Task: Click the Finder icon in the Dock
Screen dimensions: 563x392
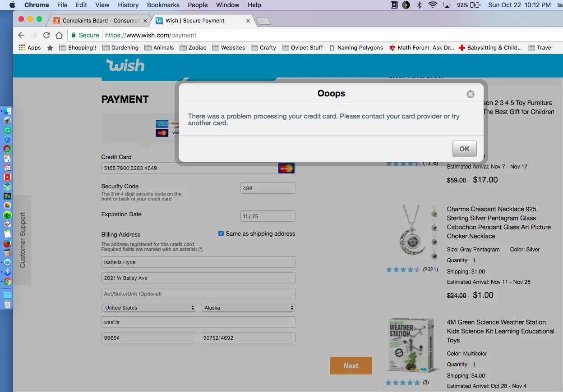Action: pos(7,111)
